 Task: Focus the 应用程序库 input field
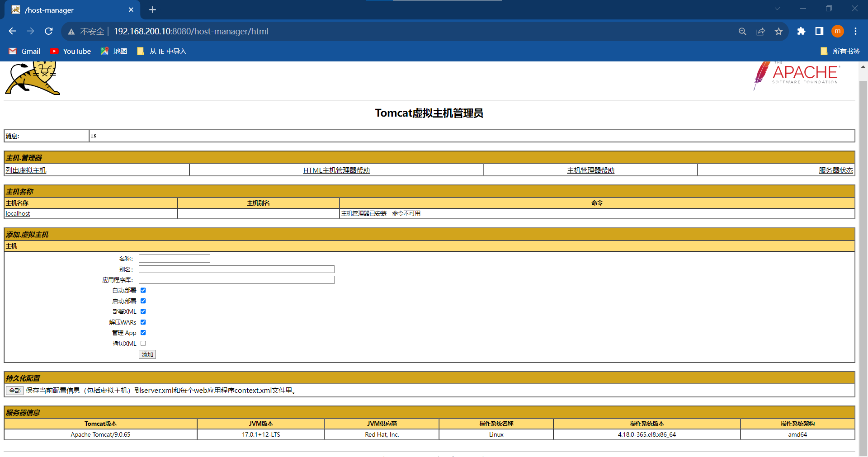tap(236, 280)
